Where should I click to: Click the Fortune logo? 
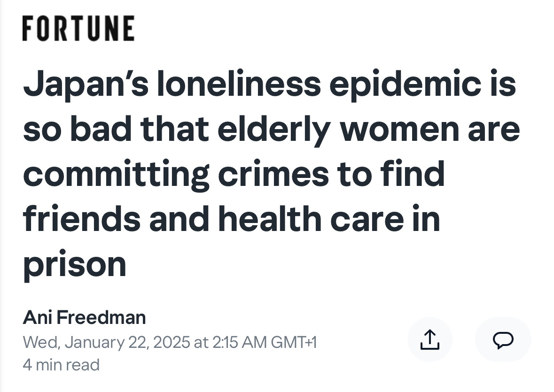78,28
